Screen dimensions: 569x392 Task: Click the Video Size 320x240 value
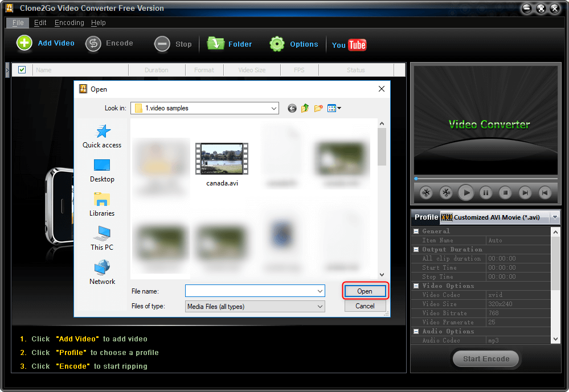click(518, 304)
